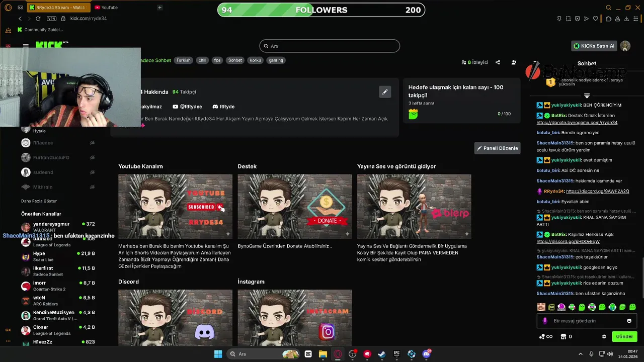Open KendineMuzisyen channel in sidebar

pyautogui.click(x=58, y=315)
